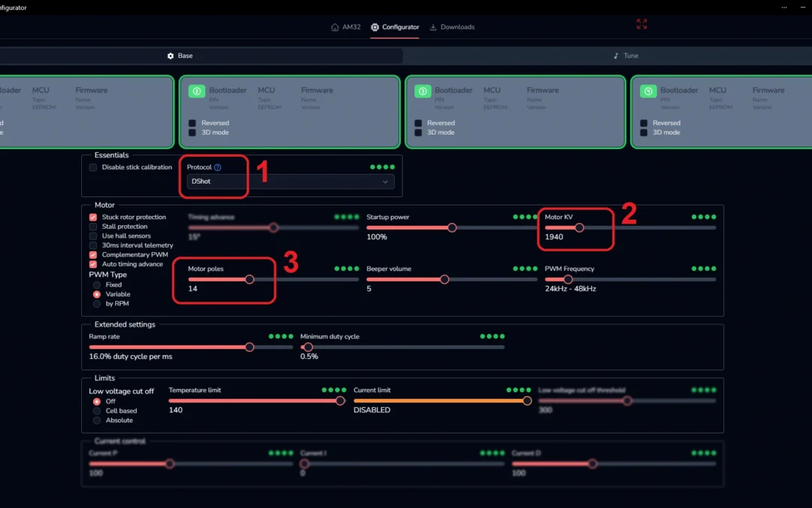Check Use hall sensors option
The image size is (812, 508).
(92, 236)
